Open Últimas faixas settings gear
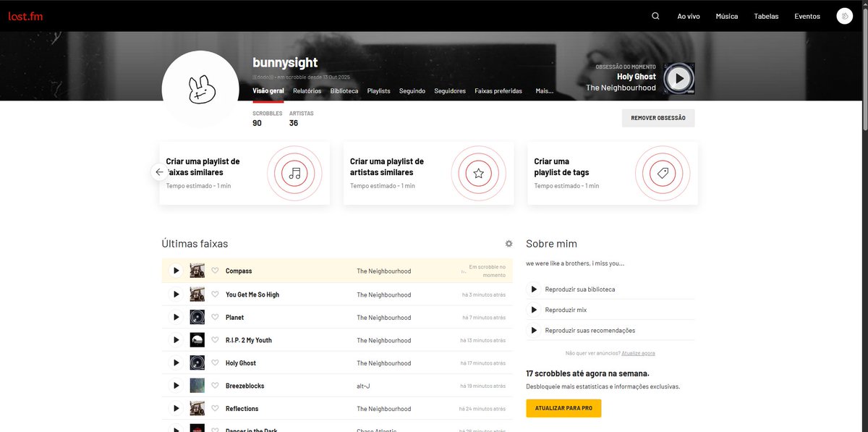This screenshot has height=432, width=868. pos(509,244)
